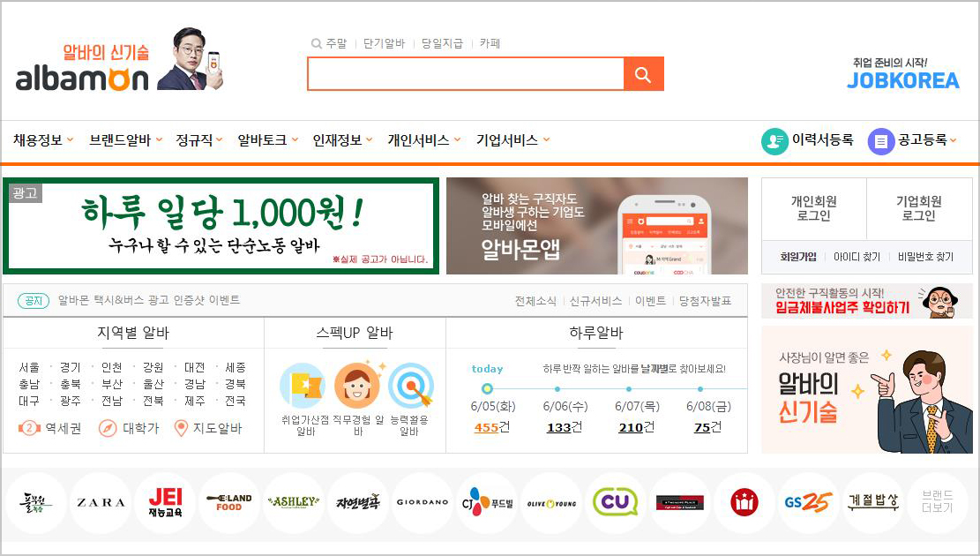Open the A Twosome Place brand logo
Image resolution: width=980 pixels, height=556 pixels.
[680, 503]
